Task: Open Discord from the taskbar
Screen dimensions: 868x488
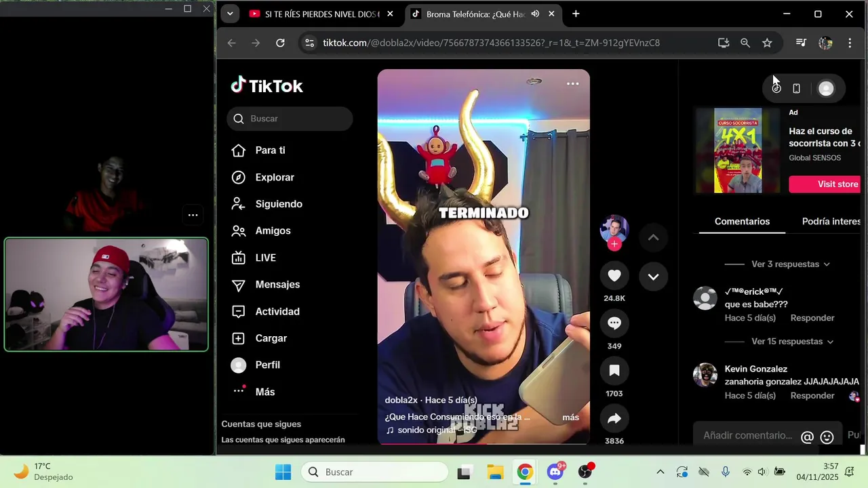Action: click(x=556, y=472)
